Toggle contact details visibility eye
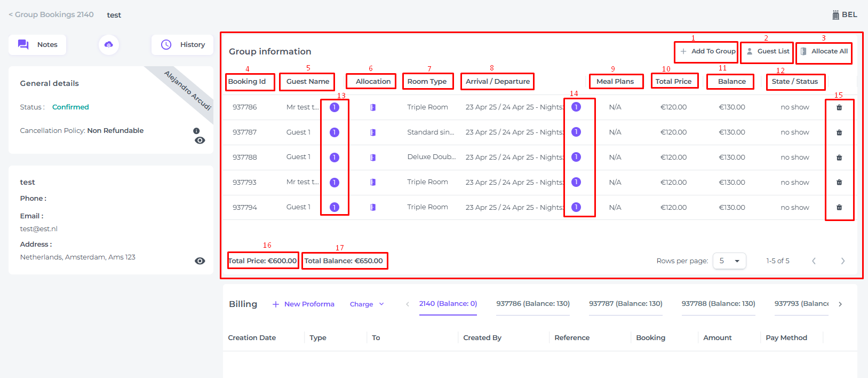This screenshot has width=868, height=378. 200,261
